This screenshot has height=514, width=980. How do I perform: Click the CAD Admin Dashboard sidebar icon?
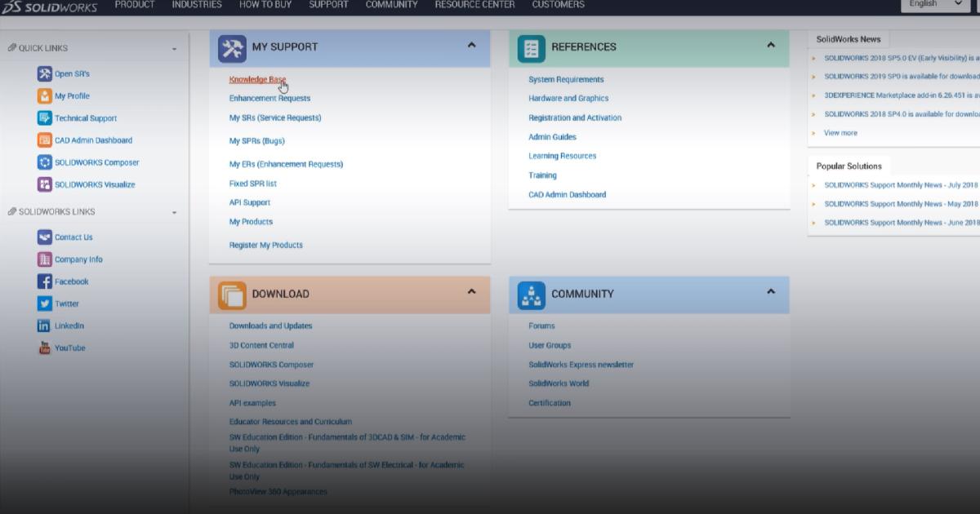click(x=44, y=140)
